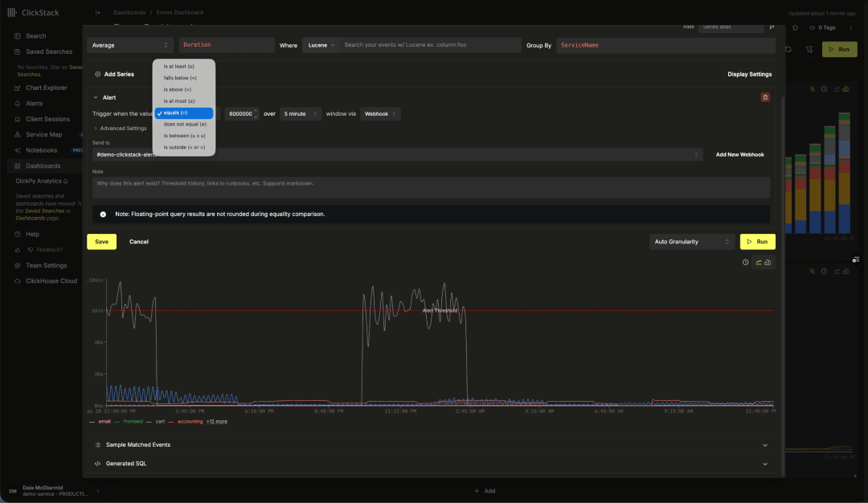Click the alert Note text area
868x503 pixels.
coord(432,187)
